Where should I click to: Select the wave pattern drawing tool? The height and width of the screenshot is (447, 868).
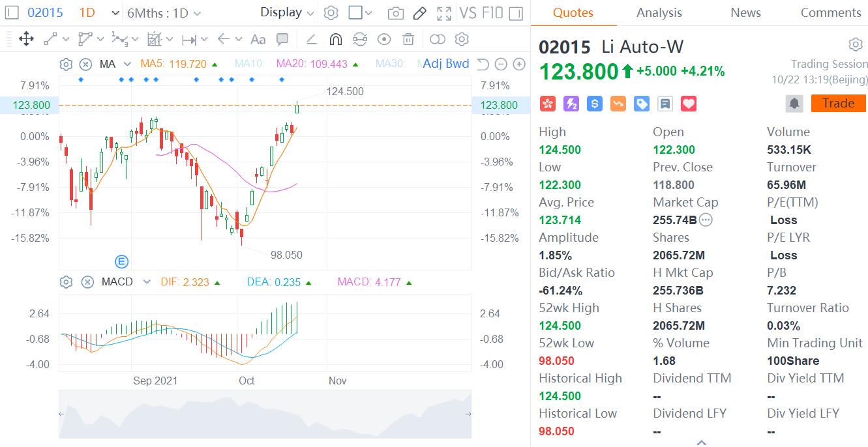[x=119, y=39]
